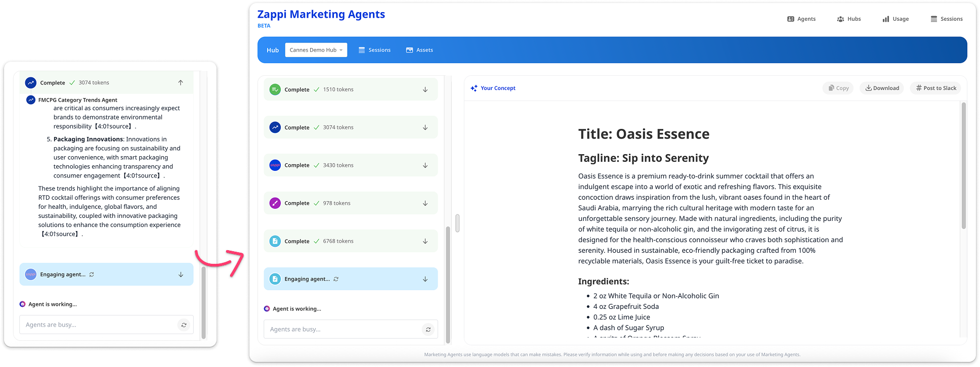Open the Hubs page in top navigation
Image resolution: width=980 pixels, height=367 pixels.
849,19
